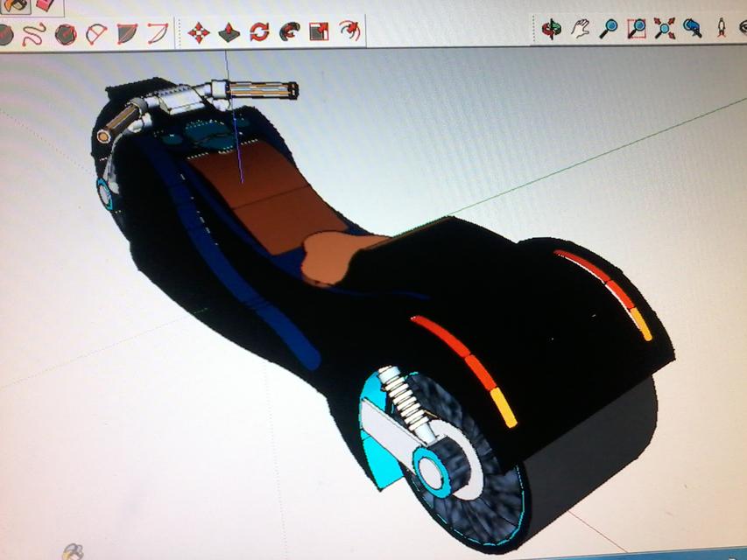Activate the Follow Me tool
The width and height of the screenshot is (747, 560).
[x=289, y=32]
